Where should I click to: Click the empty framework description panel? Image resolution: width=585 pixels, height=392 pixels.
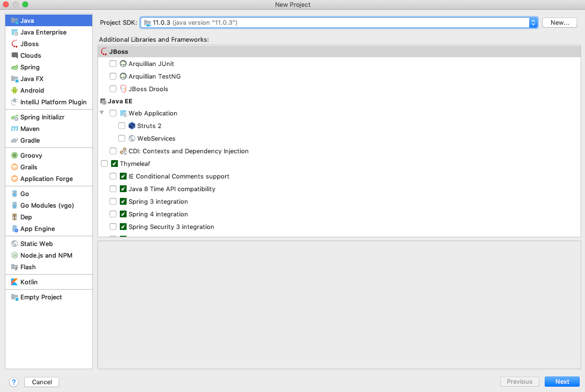click(x=339, y=305)
